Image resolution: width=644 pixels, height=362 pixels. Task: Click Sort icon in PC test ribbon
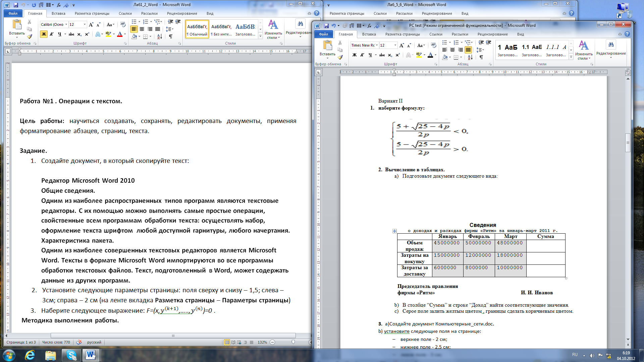point(470,57)
